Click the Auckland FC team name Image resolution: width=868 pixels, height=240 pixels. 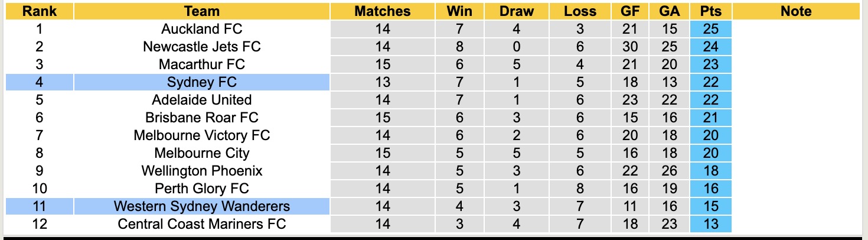tap(201, 29)
